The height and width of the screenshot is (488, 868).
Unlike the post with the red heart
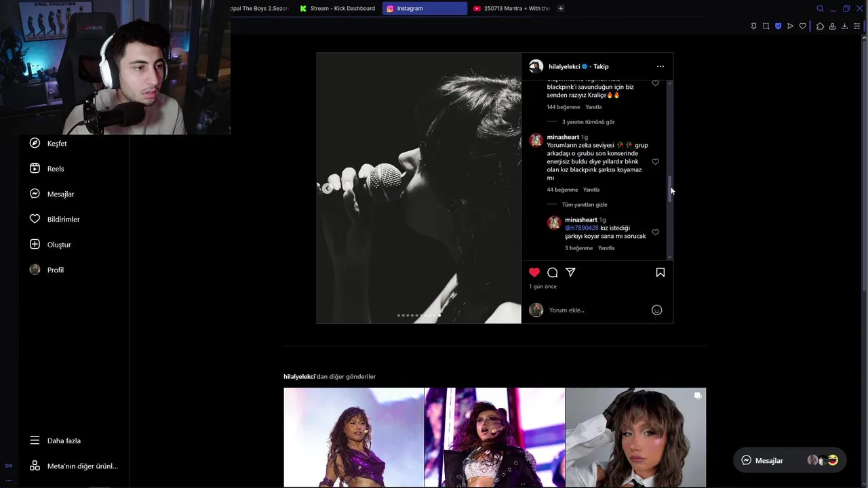point(534,272)
